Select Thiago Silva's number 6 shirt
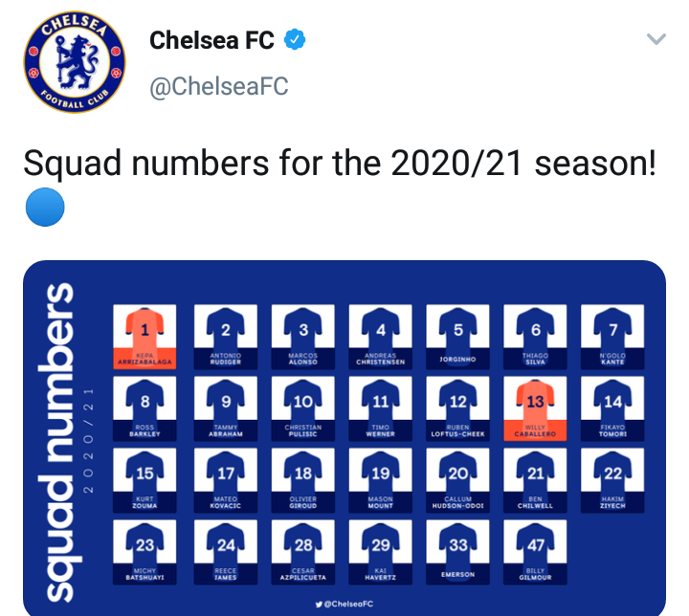 point(536,331)
